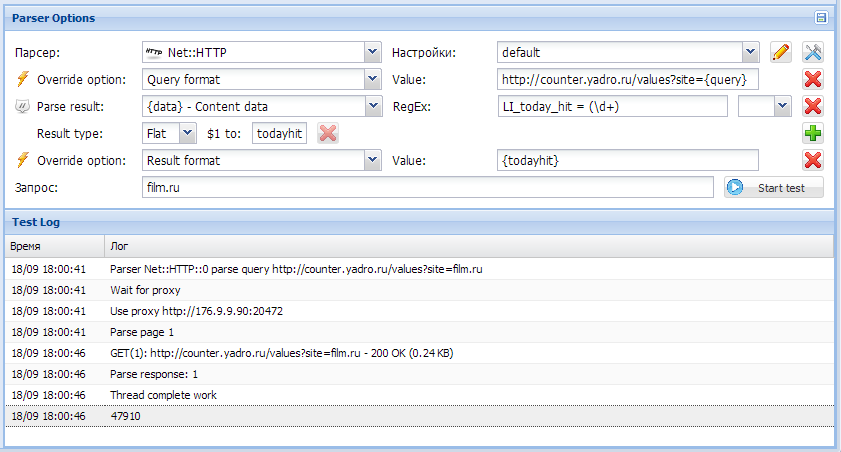Focus the {todayhit} result format value field
This screenshot has width=841, height=452.
pyautogui.click(x=628, y=160)
